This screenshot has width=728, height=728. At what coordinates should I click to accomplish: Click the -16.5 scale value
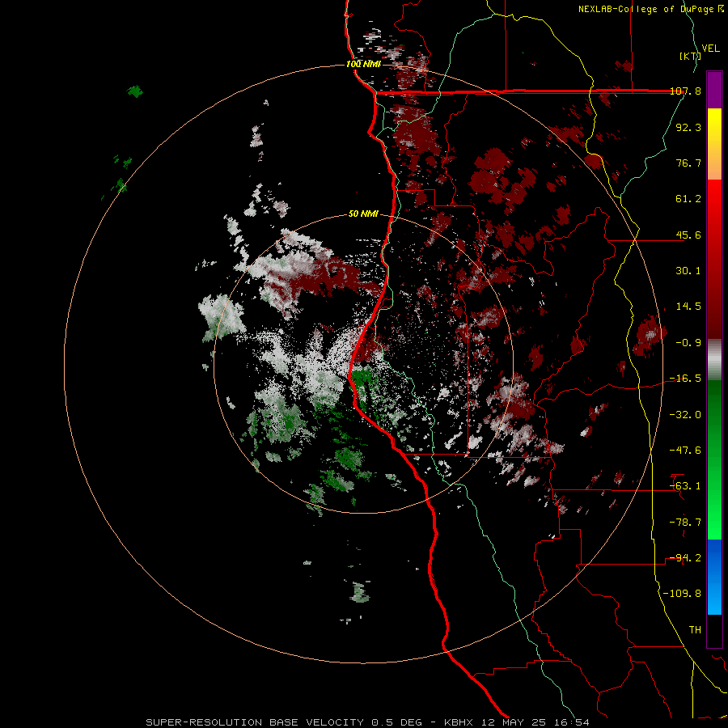685,379
